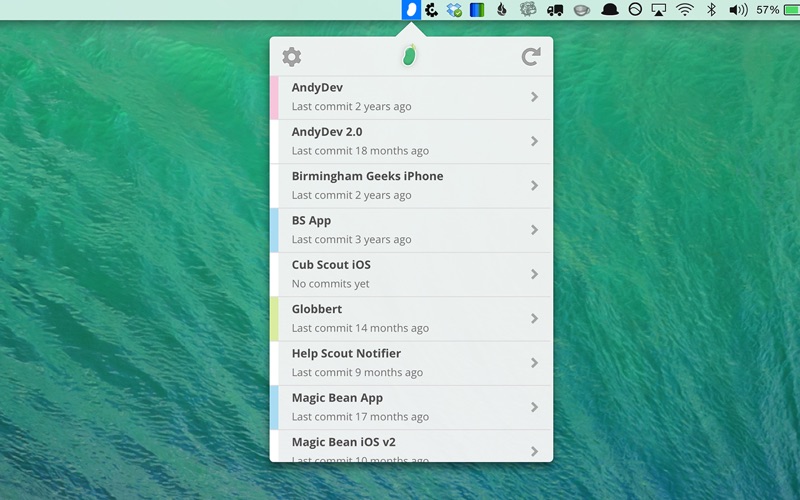This screenshot has height=500, width=800.
Task: Click 'No commits yet' text
Action: pos(330,284)
